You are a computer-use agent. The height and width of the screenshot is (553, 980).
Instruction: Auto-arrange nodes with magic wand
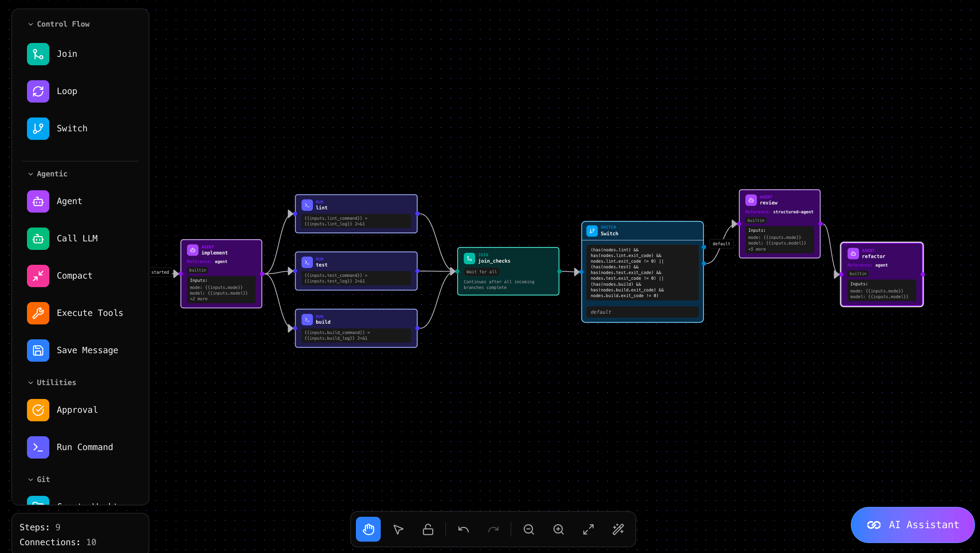618,530
